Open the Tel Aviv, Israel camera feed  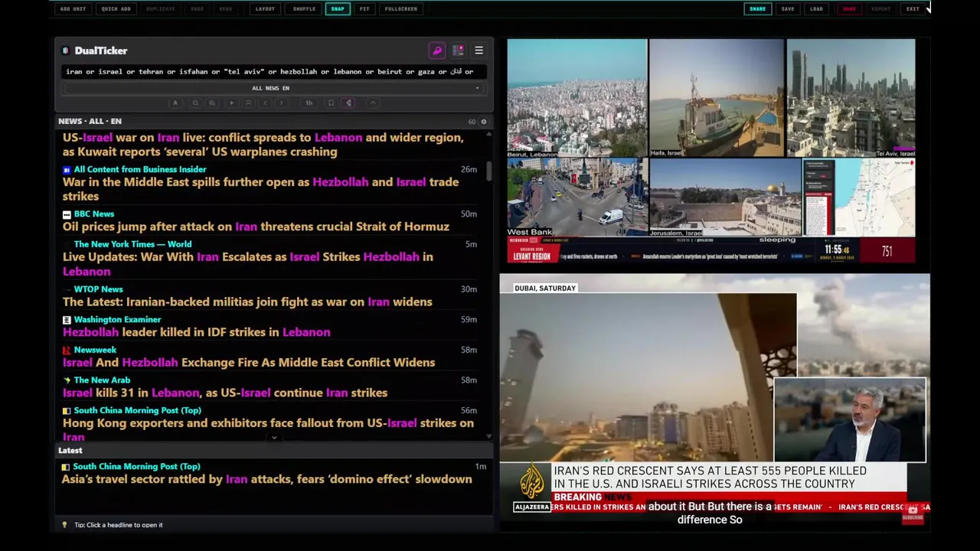tap(851, 98)
